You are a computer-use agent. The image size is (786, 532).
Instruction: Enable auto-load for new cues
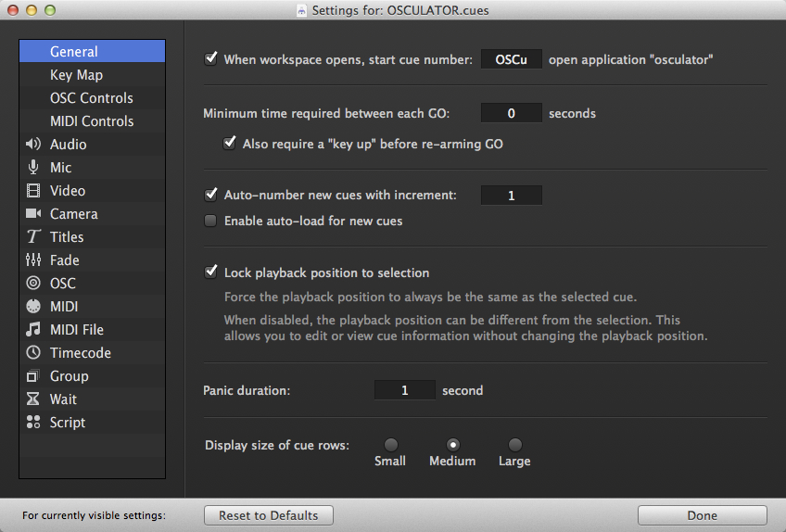coord(210,222)
